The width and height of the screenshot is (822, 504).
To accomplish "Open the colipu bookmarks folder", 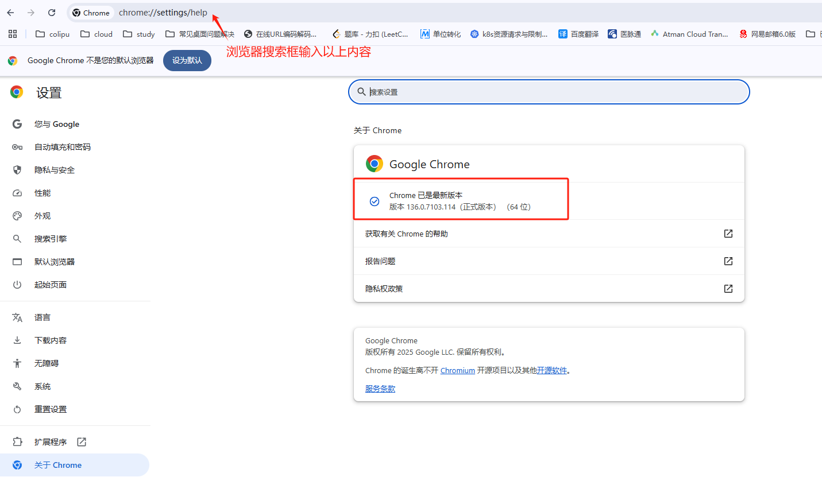I will tap(52, 34).
